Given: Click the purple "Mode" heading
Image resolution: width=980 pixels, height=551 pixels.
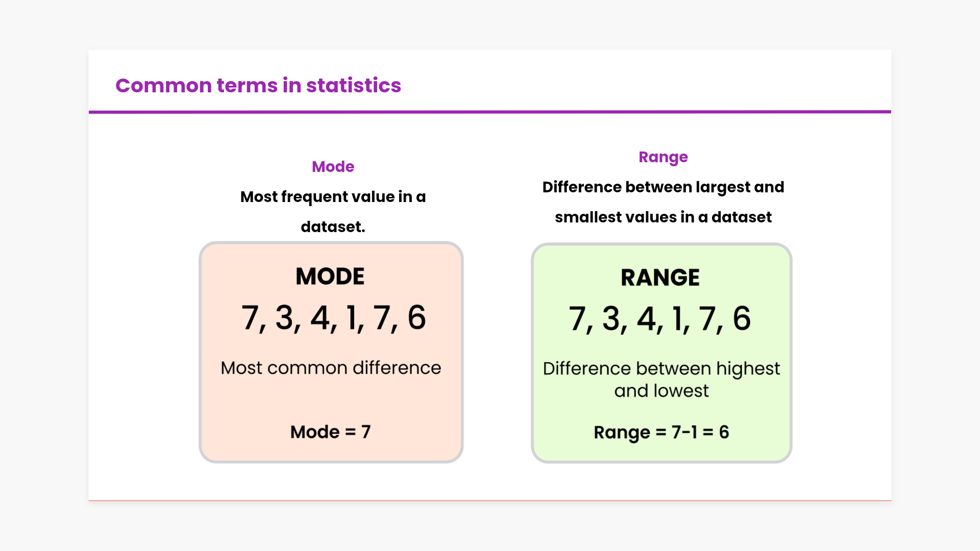Looking at the screenshot, I should 333,167.
